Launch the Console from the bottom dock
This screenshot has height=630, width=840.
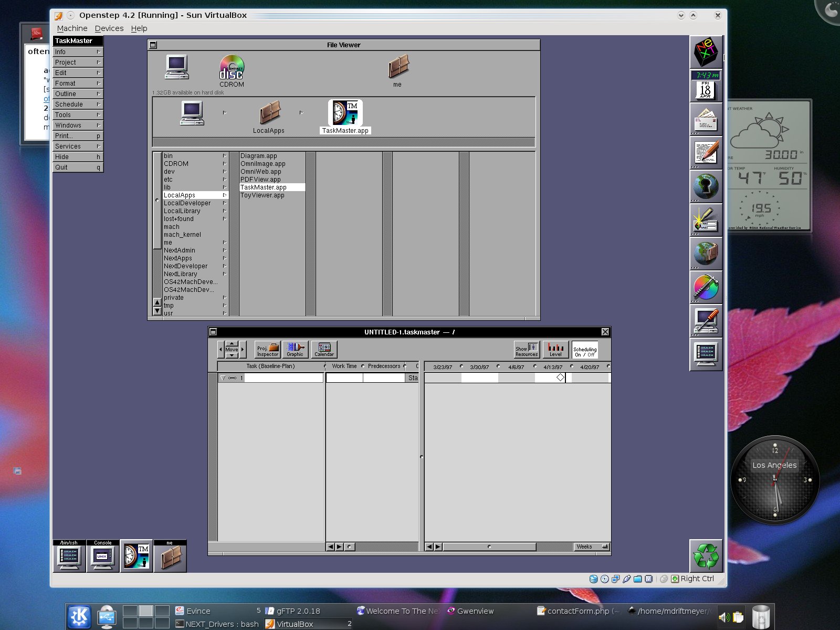coord(102,555)
